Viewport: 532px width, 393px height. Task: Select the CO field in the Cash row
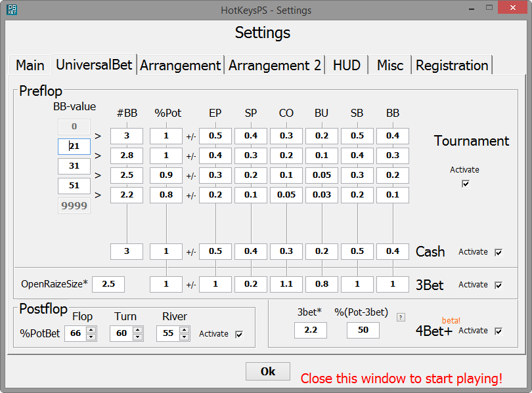tap(286, 251)
